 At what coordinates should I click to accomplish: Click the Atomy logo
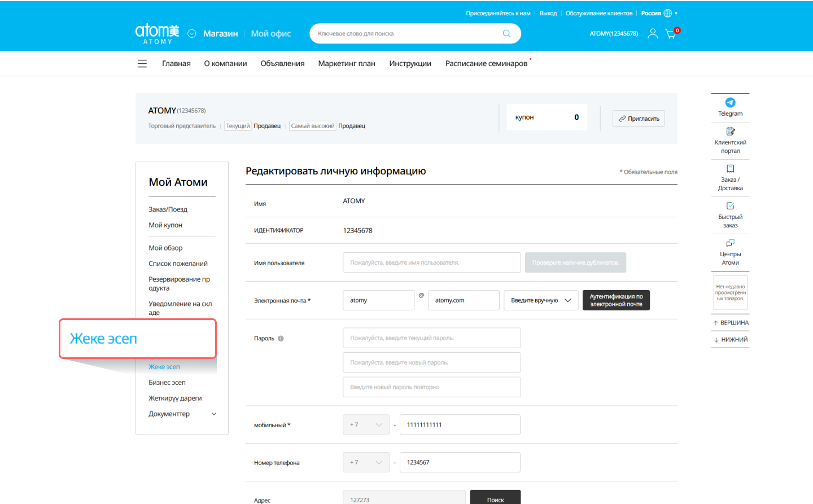click(157, 34)
